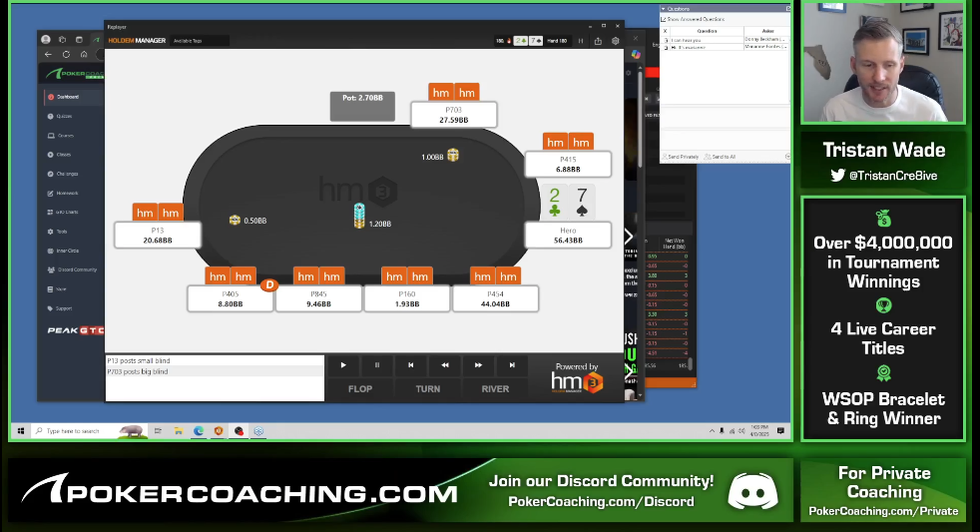Click the Hand 180 label
Viewport: 980px width, 532px height.
pos(557,41)
